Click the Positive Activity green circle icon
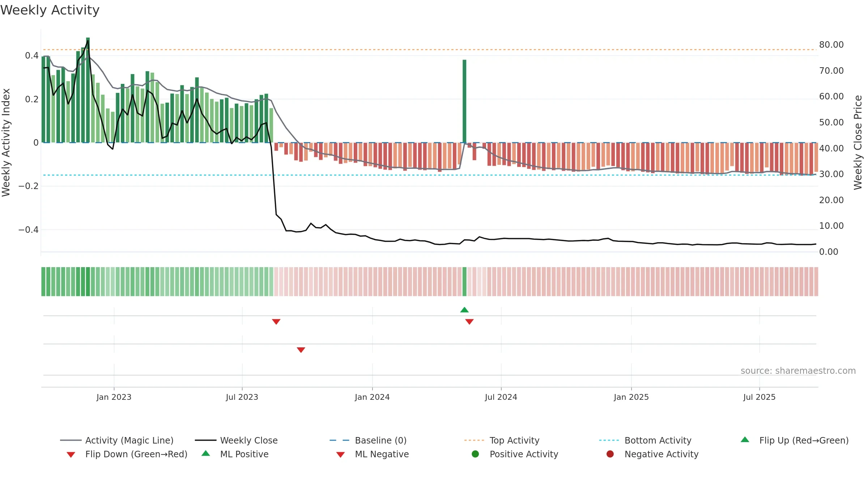The image size is (868, 488). tap(475, 454)
